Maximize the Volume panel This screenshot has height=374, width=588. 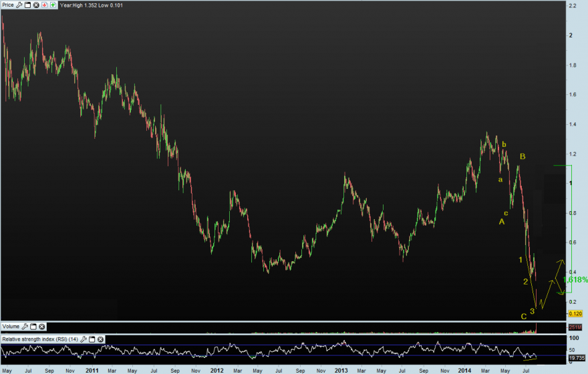pos(33,327)
